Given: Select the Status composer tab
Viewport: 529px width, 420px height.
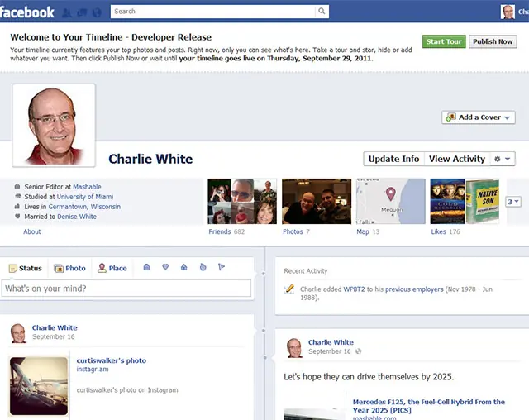Looking at the screenshot, I should click(26, 268).
